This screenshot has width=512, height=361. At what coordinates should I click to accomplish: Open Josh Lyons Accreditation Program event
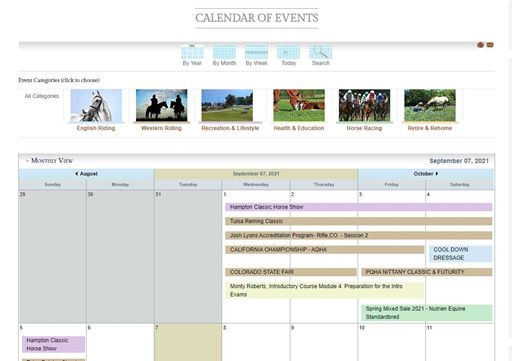359,235
